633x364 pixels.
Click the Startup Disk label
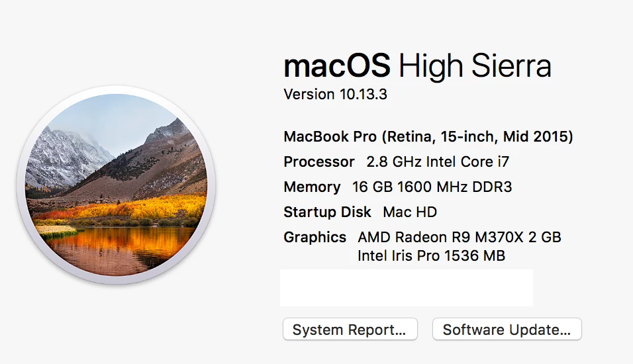[x=327, y=212]
